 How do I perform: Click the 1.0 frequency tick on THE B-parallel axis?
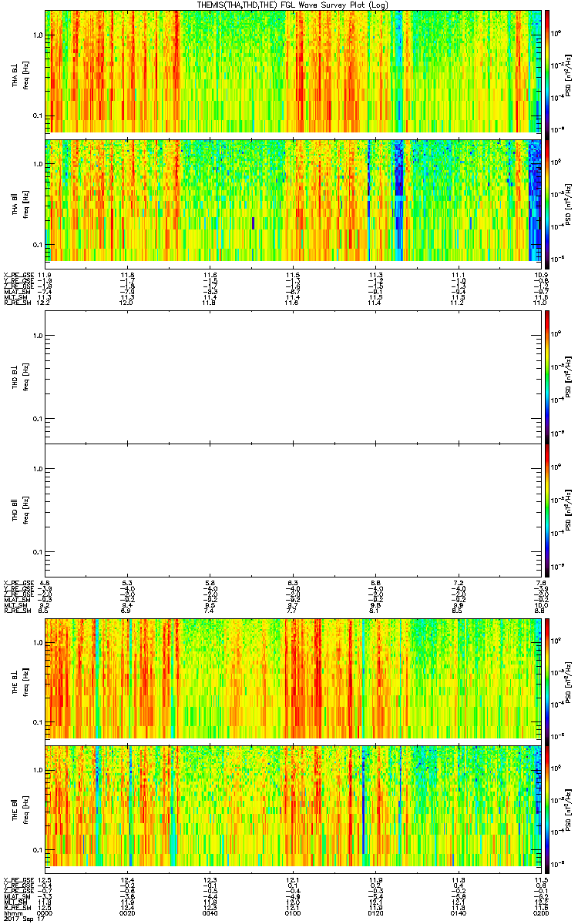pos(38,770)
